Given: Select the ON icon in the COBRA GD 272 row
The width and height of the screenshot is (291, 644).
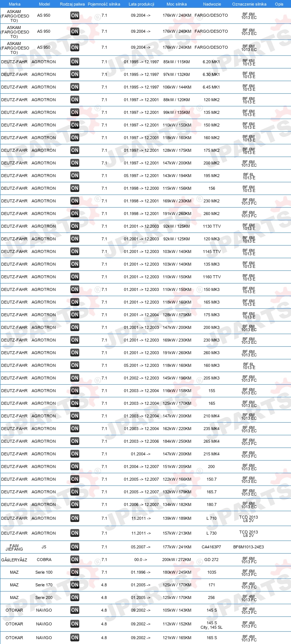Looking at the screenshot, I should click(75, 560).
